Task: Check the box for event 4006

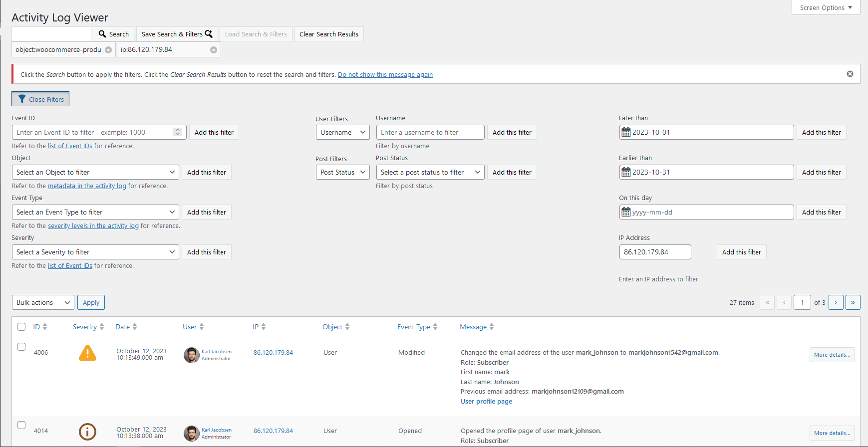Action: point(21,347)
